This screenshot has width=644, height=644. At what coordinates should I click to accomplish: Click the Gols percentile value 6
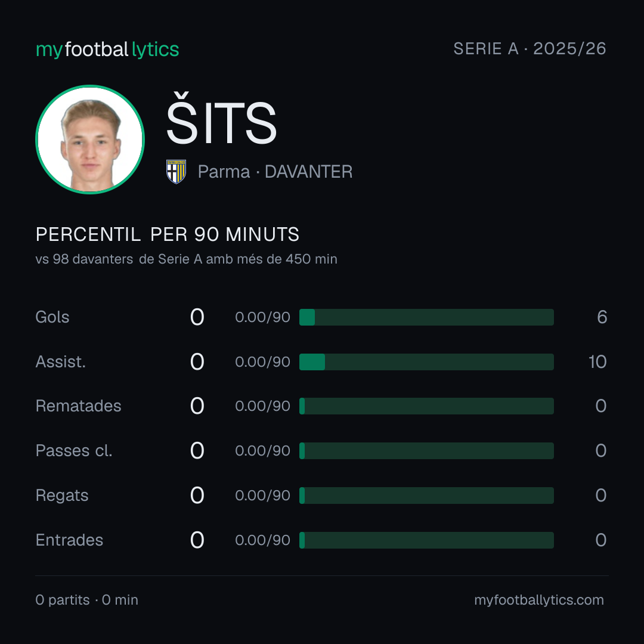(602, 317)
